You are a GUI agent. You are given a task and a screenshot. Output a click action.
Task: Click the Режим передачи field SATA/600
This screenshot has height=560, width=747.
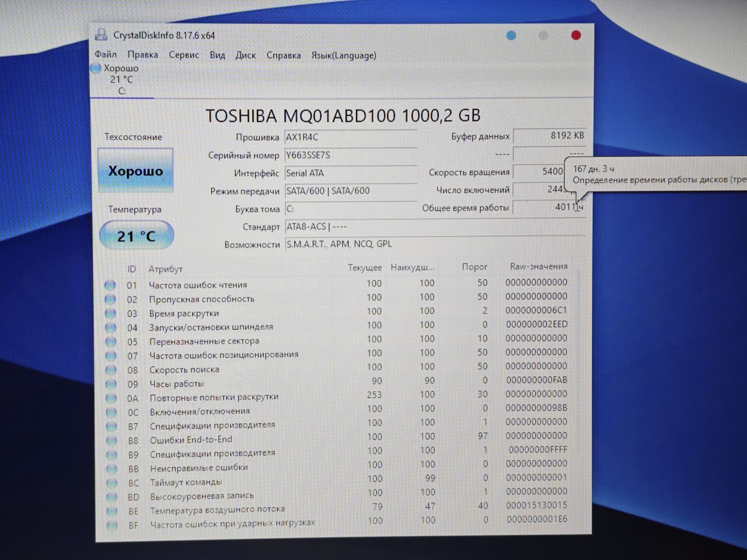(350, 191)
